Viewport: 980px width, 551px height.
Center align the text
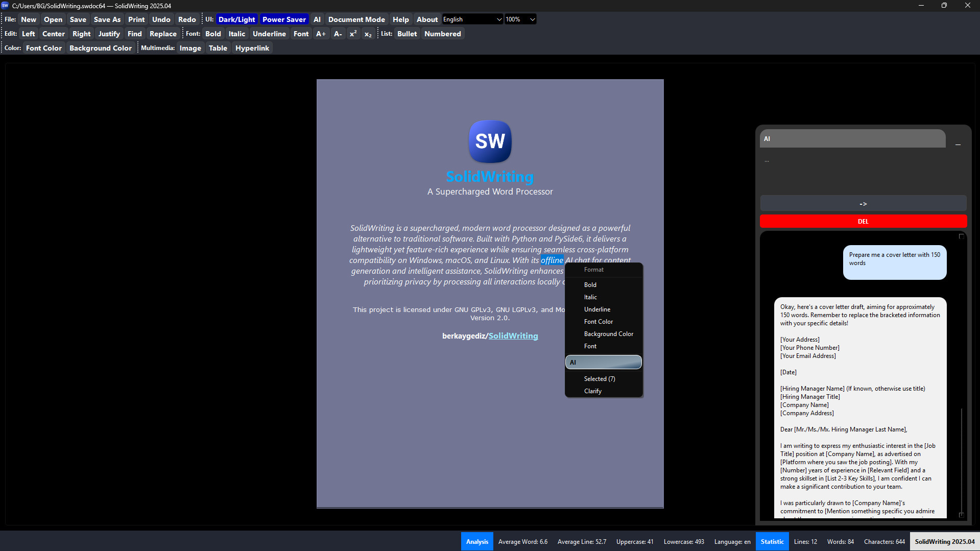[x=54, y=34]
